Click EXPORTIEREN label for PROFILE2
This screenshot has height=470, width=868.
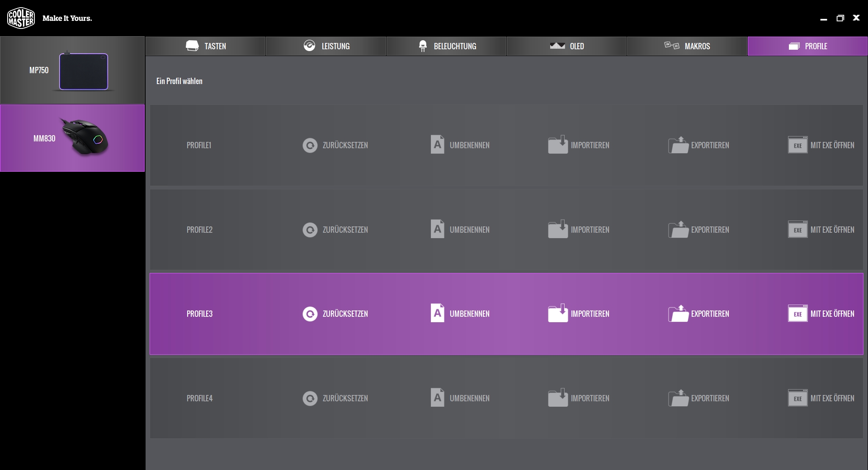[x=710, y=230]
